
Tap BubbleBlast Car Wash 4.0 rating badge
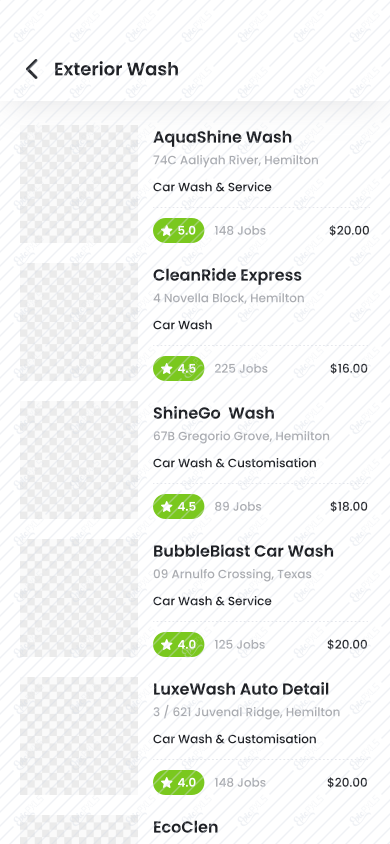tap(179, 644)
